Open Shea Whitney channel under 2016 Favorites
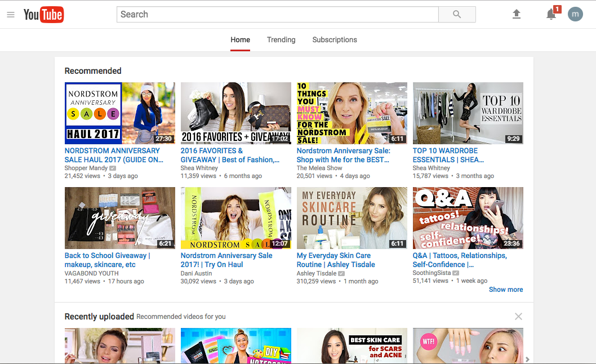Screen dimensions: 596x364 click(199, 168)
